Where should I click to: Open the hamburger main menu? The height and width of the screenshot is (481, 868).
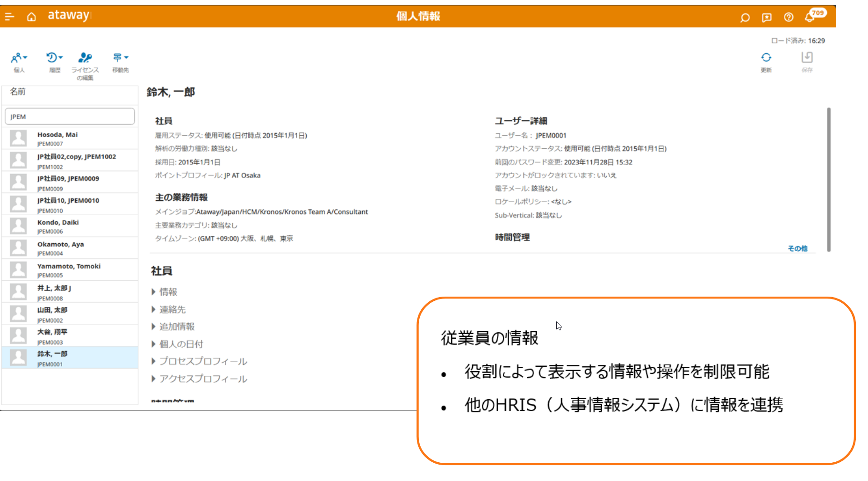[9, 17]
